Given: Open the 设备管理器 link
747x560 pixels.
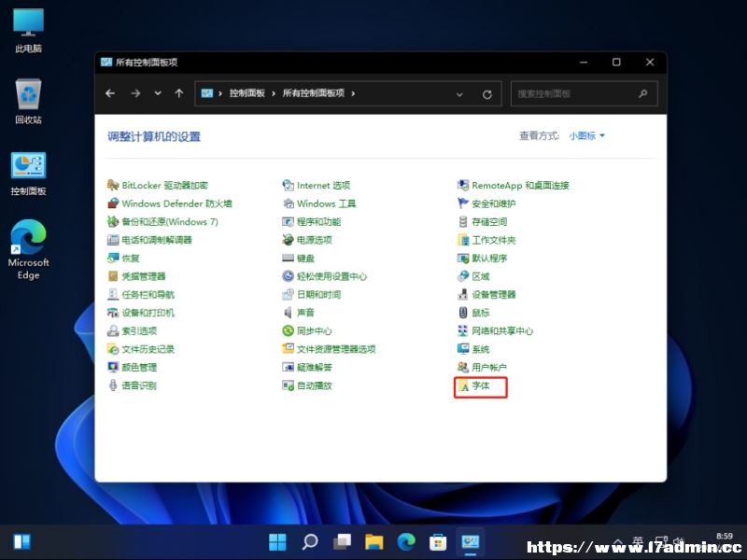Looking at the screenshot, I should (x=494, y=294).
